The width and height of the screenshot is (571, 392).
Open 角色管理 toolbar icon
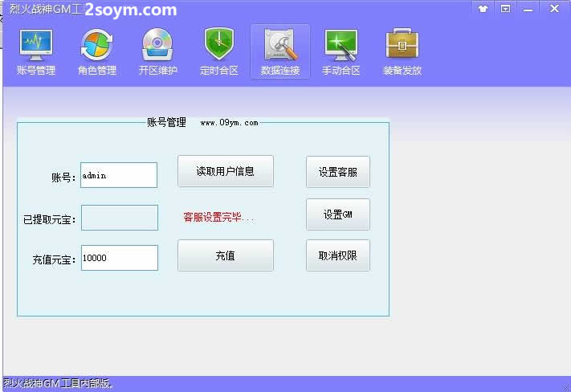[x=97, y=51]
